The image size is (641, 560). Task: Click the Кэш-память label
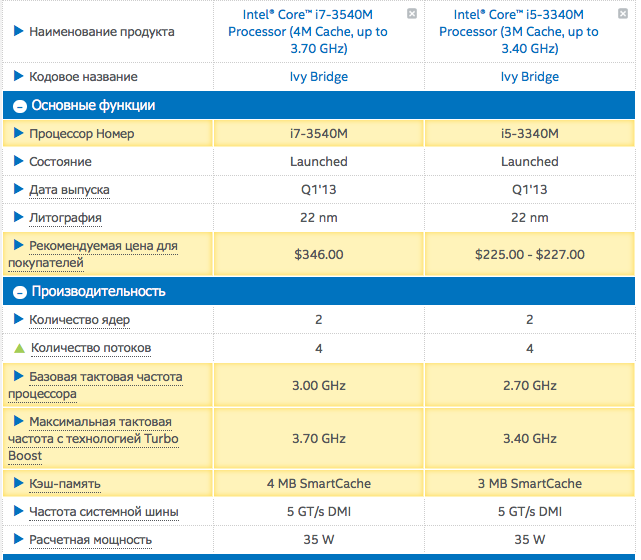[65, 484]
